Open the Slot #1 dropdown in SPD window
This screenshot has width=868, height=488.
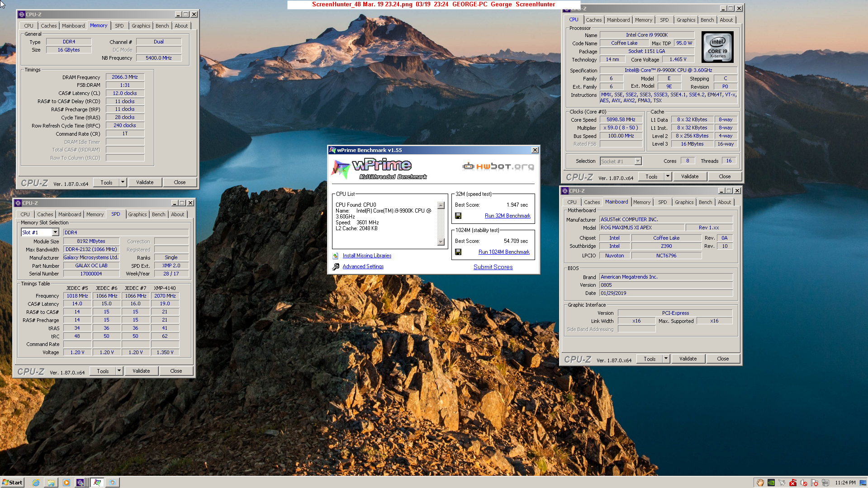coord(55,232)
